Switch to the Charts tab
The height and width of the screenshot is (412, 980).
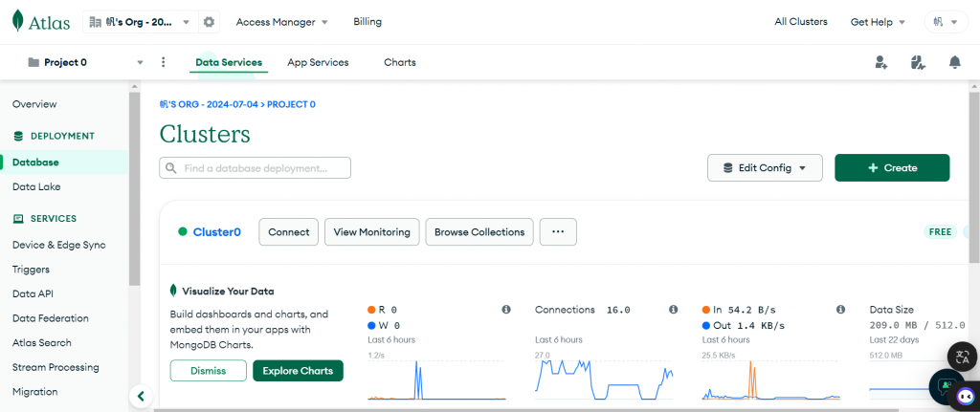(x=400, y=62)
